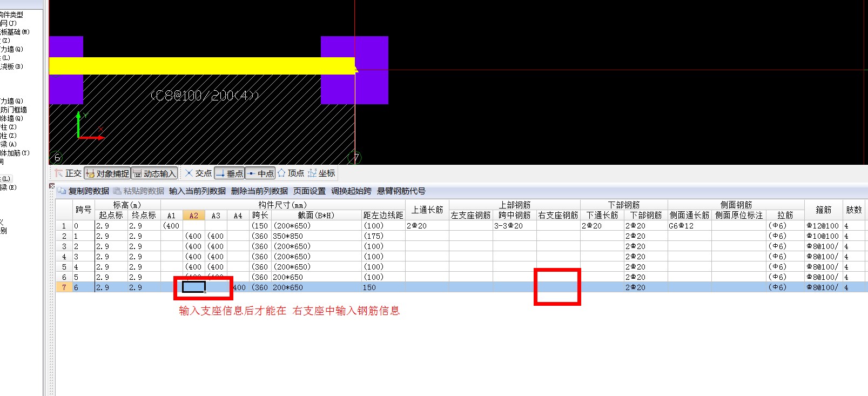Click the G6Φ12 侧面通长筋 cell
The image size is (868, 396).
[x=689, y=226]
